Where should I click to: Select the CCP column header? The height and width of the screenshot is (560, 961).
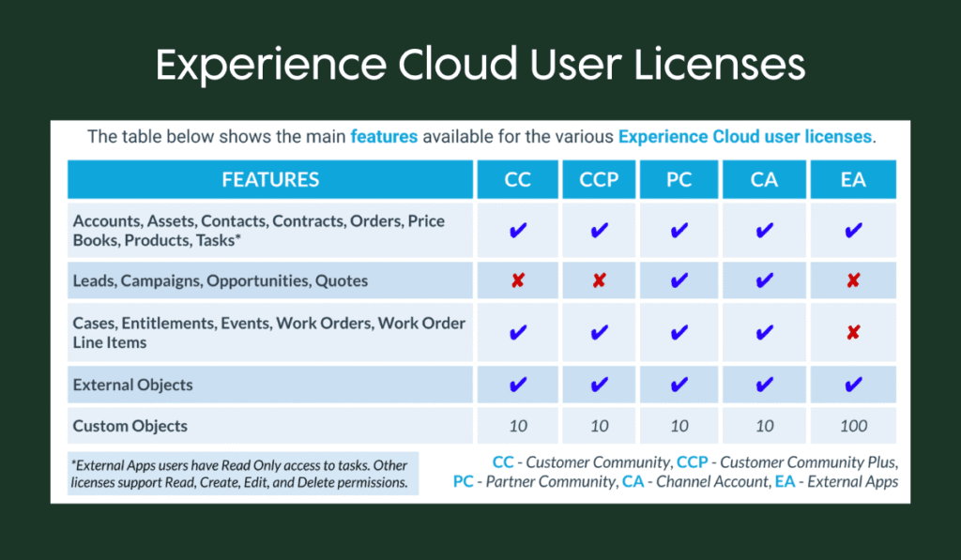point(599,179)
